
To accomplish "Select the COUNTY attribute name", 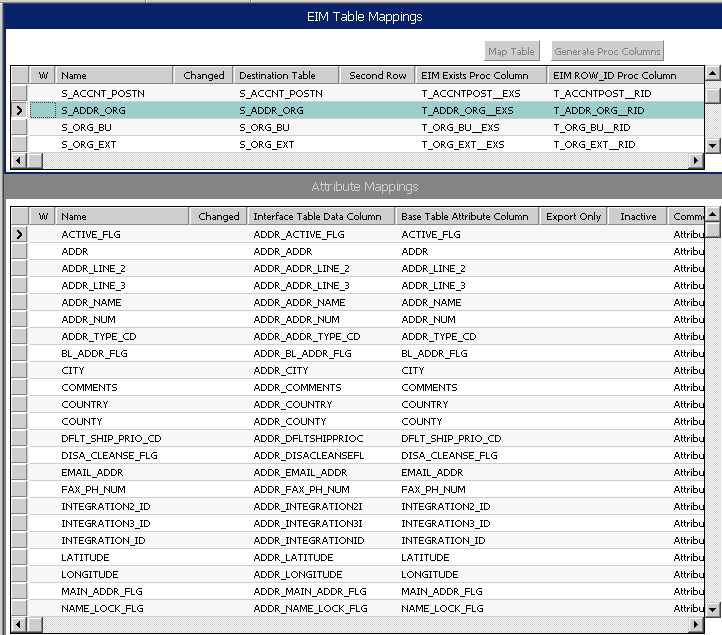I will 82,422.
